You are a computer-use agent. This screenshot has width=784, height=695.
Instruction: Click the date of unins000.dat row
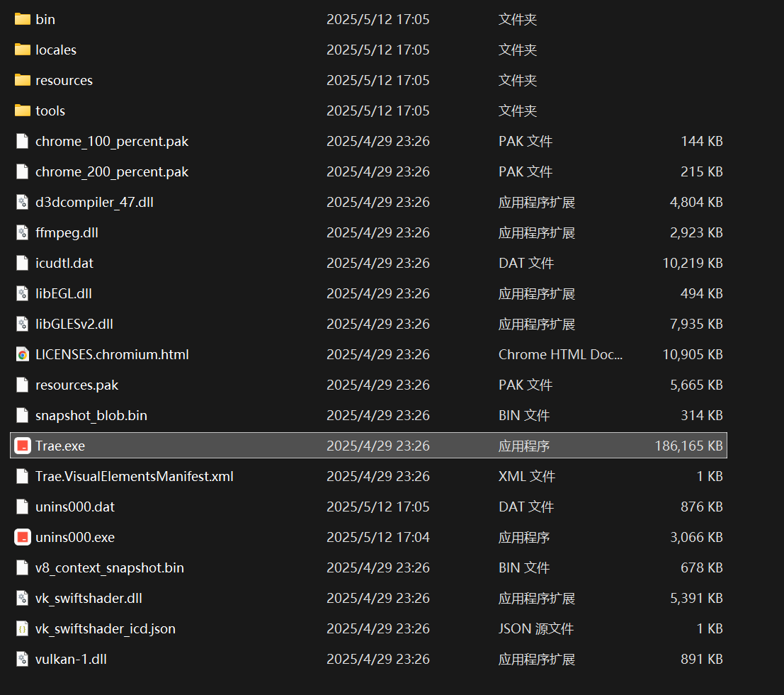click(378, 507)
